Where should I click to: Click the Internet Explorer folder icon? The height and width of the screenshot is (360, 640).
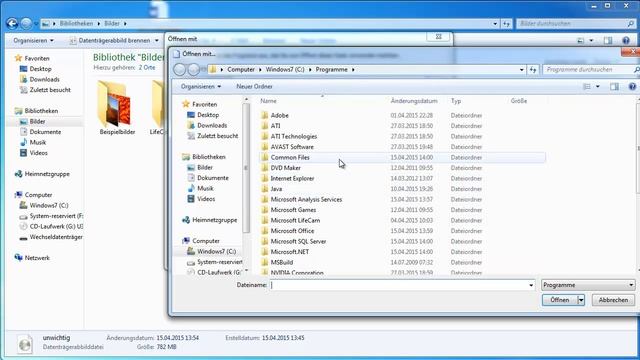264,178
